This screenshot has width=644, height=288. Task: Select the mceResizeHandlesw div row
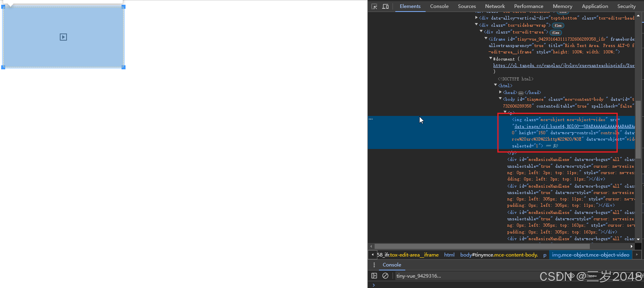point(571,239)
